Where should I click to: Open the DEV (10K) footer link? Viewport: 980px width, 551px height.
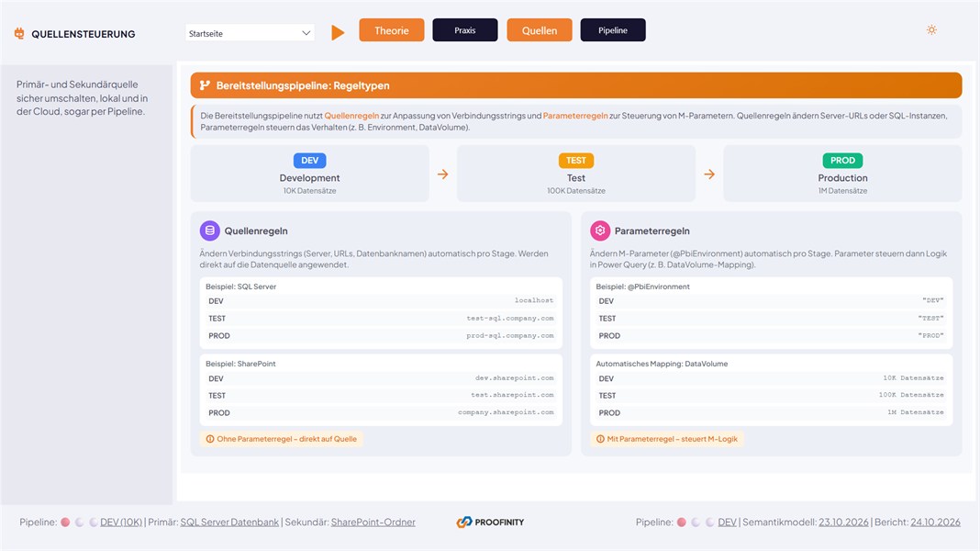click(x=121, y=523)
